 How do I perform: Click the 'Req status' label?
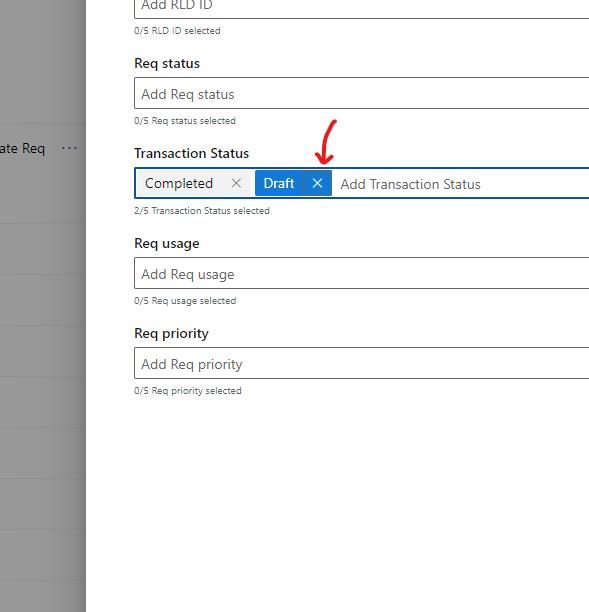pos(167,64)
